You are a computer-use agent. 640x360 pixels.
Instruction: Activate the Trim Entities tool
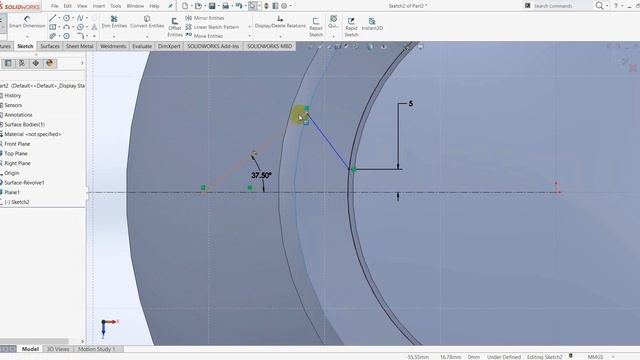[114, 22]
